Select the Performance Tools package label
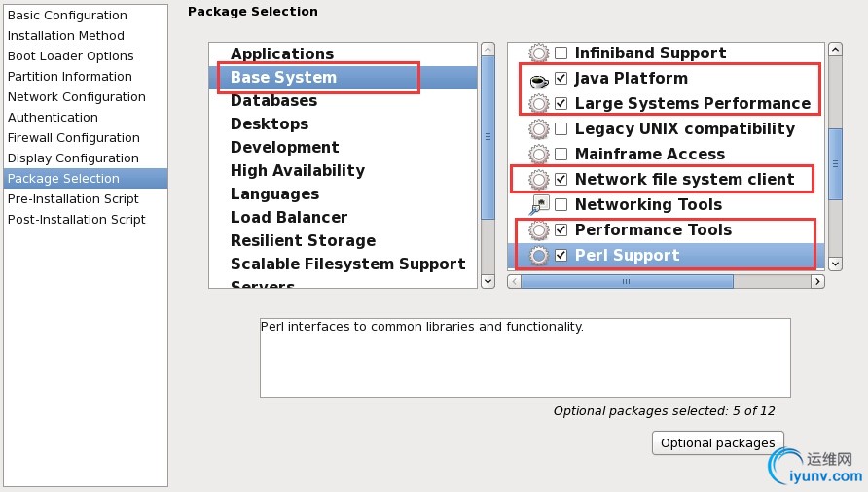Viewport: 868px width, 492px height. 653,229
